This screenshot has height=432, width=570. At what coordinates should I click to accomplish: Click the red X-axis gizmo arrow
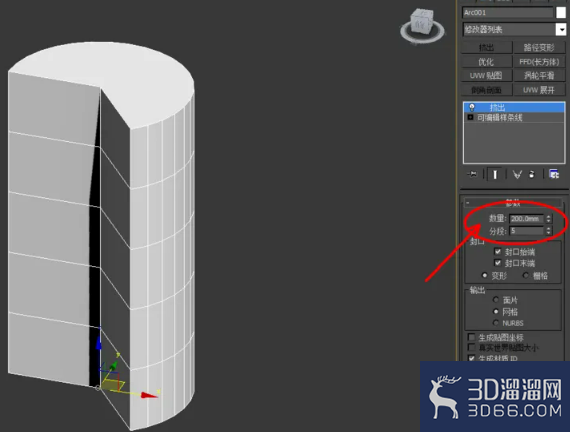point(149,395)
